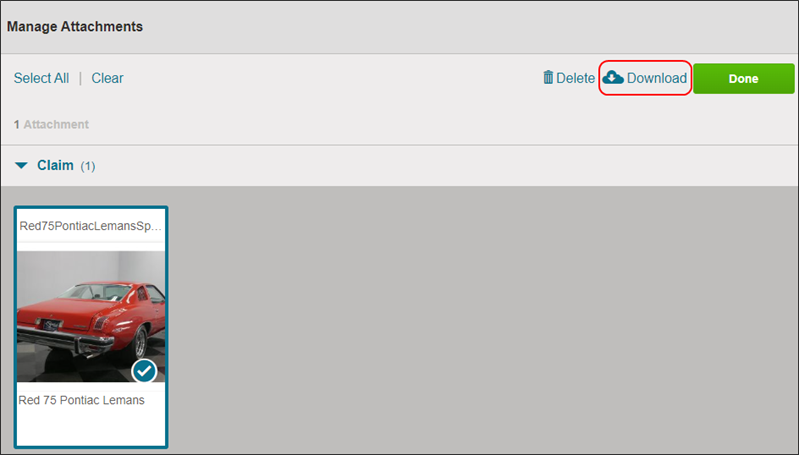The height and width of the screenshot is (455, 799).
Task: Click the separator between Select All and Clear
Action: (x=80, y=78)
